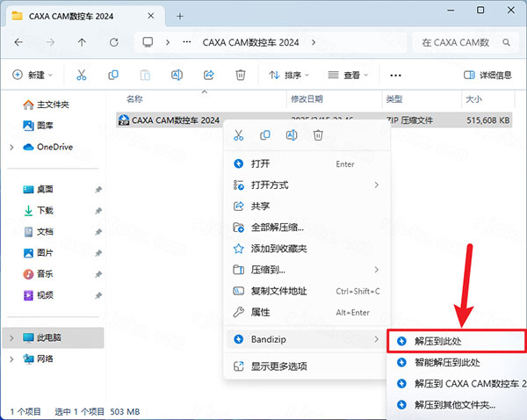The image size is (527, 420).
Task: Sort by the 大小 column header
Action: [x=474, y=99]
